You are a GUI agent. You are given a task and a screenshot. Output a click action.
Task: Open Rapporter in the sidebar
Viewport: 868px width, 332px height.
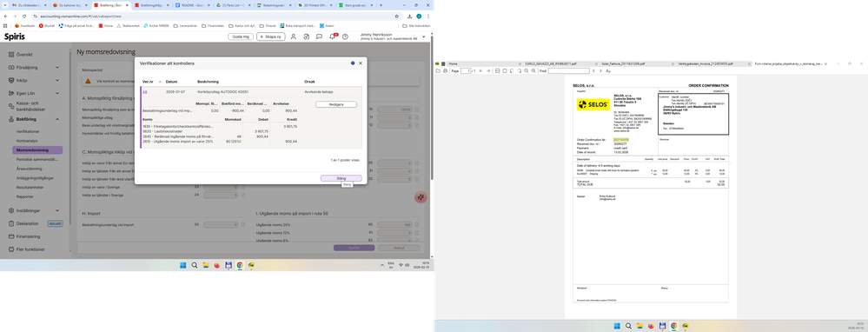(x=25, y=196)
